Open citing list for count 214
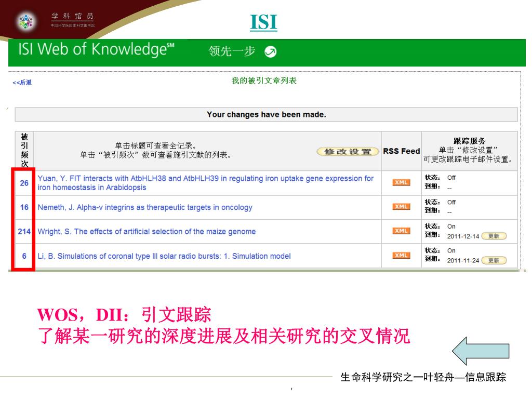Viewport: 532px width, 399px height. [x=24, y=232]
